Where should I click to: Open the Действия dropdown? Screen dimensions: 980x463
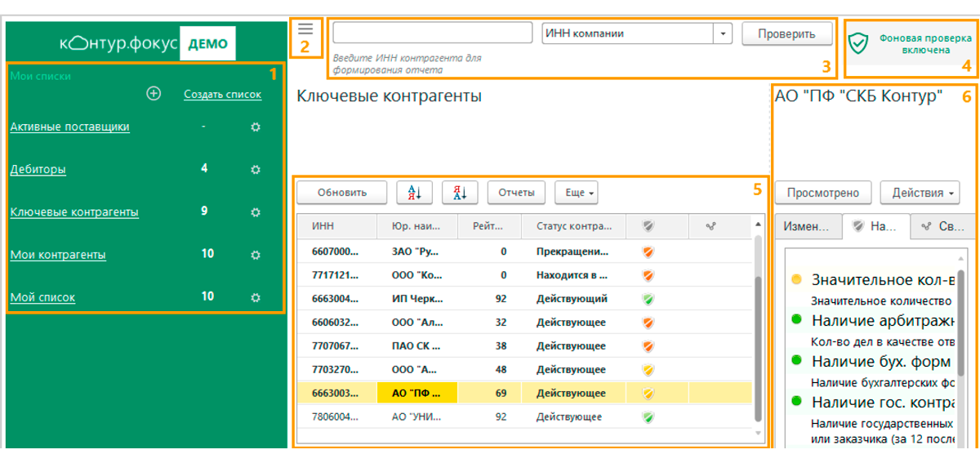(x=920, y=193)
